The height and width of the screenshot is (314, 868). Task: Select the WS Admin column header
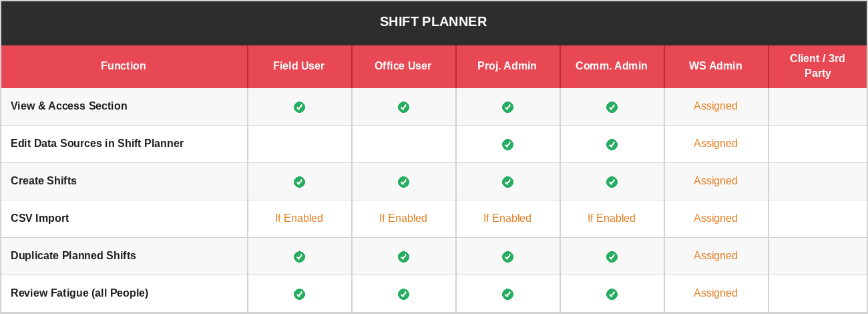coord(715,66)
